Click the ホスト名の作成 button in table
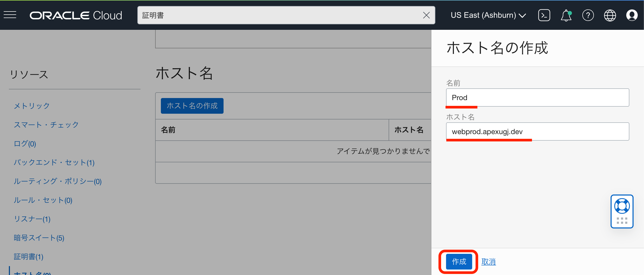Image resolution: width=644 pixels, height=275 pixels. [x=192, y=106]
